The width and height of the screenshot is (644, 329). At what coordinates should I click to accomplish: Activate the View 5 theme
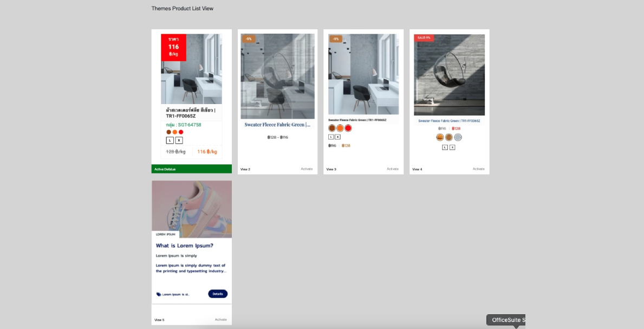220,320
